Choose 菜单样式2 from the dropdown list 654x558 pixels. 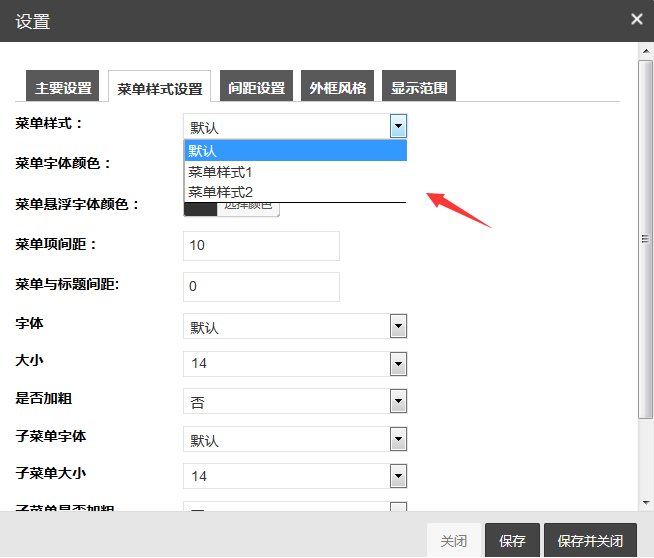(295, 192)
